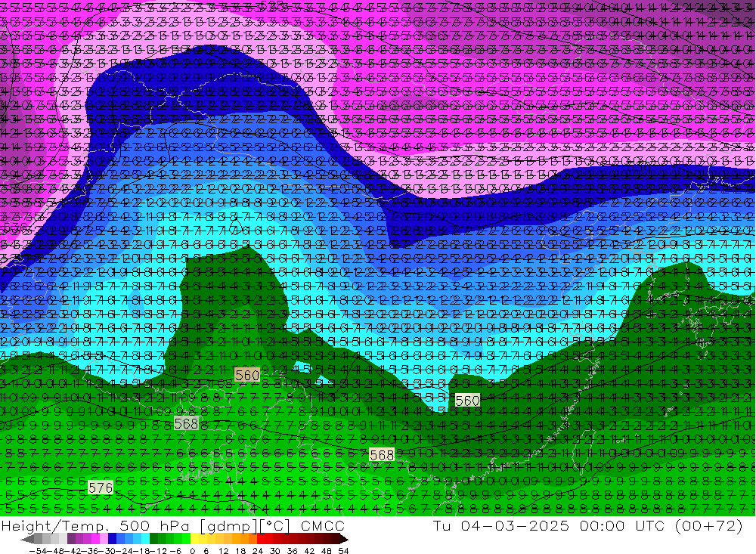Screen dimensions: 756x554
Task: Click the left arrow end of the color scale
Action: tap(27, 539)
